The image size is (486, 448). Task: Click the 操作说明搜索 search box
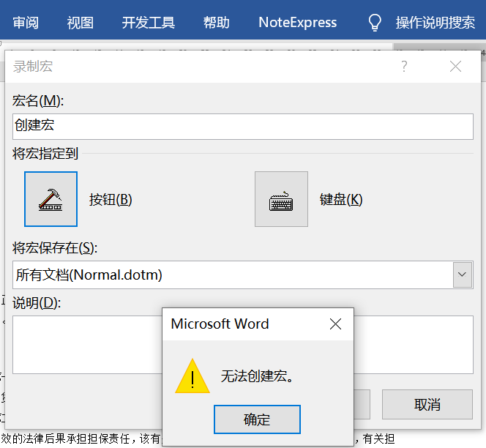[x=435, y=22]
